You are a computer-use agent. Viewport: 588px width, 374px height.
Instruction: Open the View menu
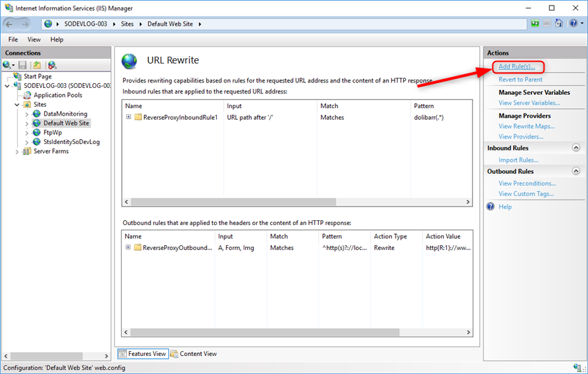coord(34,39)
